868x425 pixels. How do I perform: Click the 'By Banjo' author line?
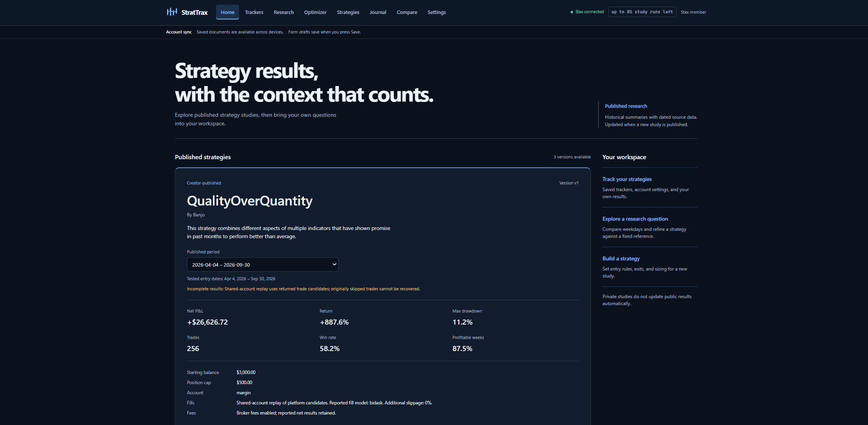pyautogui.click(x=195, y=215)
